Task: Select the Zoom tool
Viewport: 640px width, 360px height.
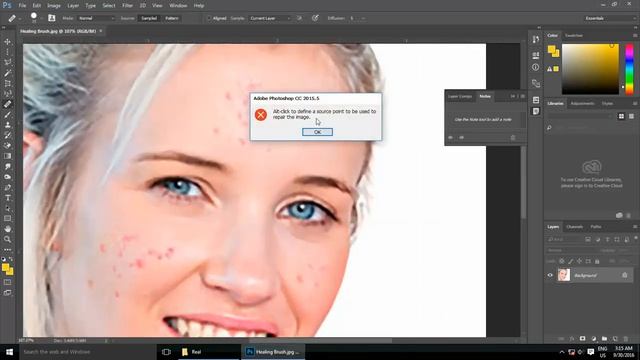Action: coord(7,239)
